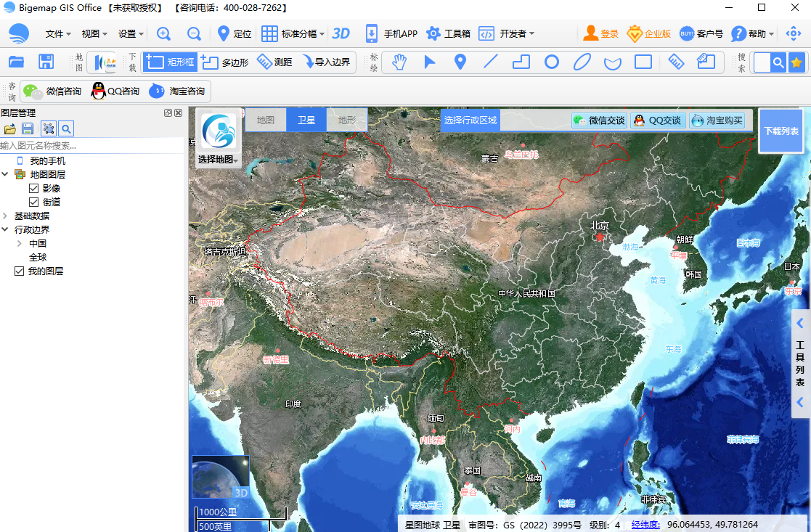Select the pan hand tool
Viewport: 811px width, 532px height.
[399, 62]
